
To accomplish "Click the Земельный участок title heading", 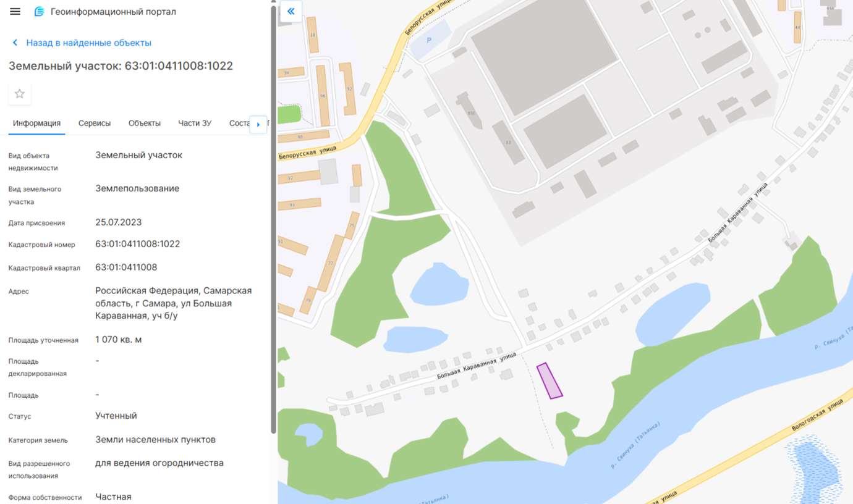I will (121, 66).
